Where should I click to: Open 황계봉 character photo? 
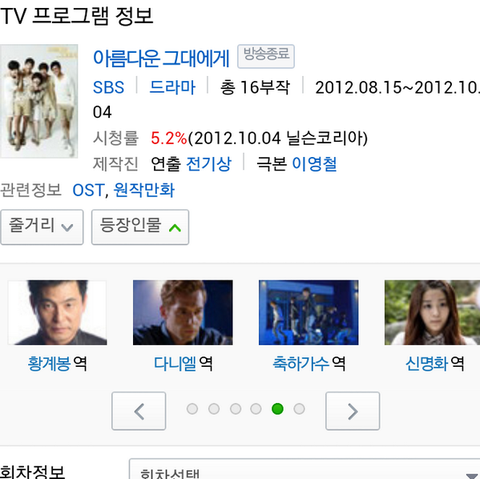pos(57,312)
